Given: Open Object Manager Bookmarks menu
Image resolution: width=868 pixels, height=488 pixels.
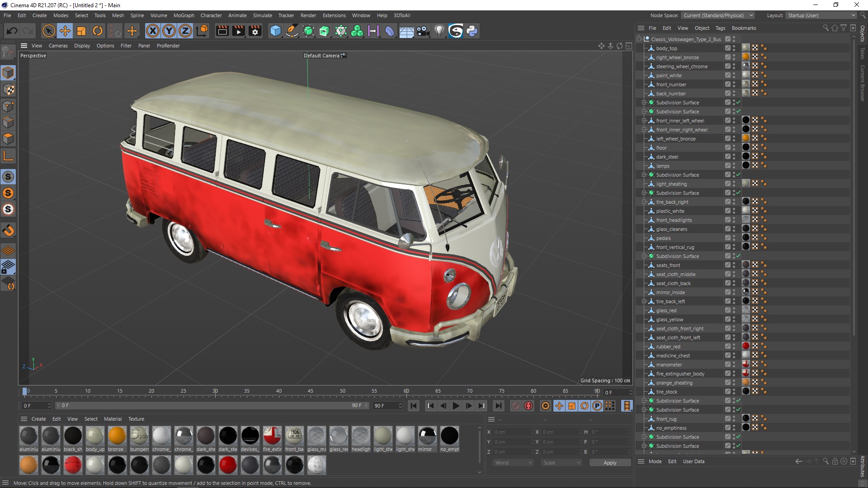Looking at the screenshot, I should click(x=744, y=28).
